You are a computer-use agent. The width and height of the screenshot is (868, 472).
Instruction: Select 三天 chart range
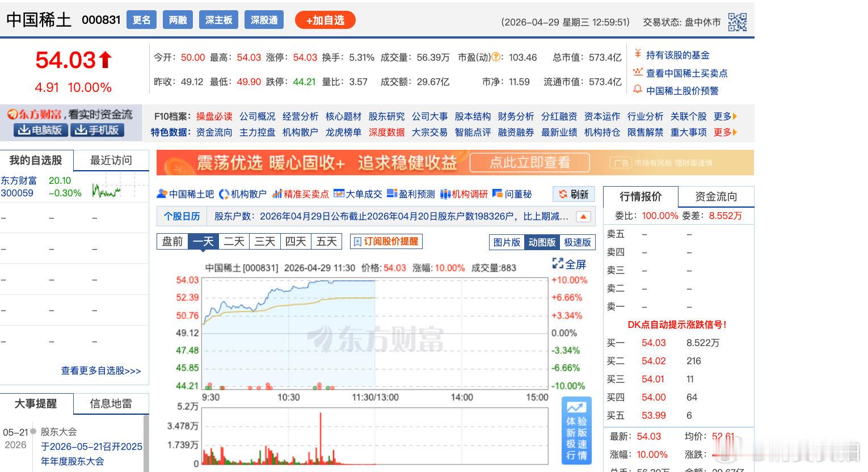(x=264, y=242)
